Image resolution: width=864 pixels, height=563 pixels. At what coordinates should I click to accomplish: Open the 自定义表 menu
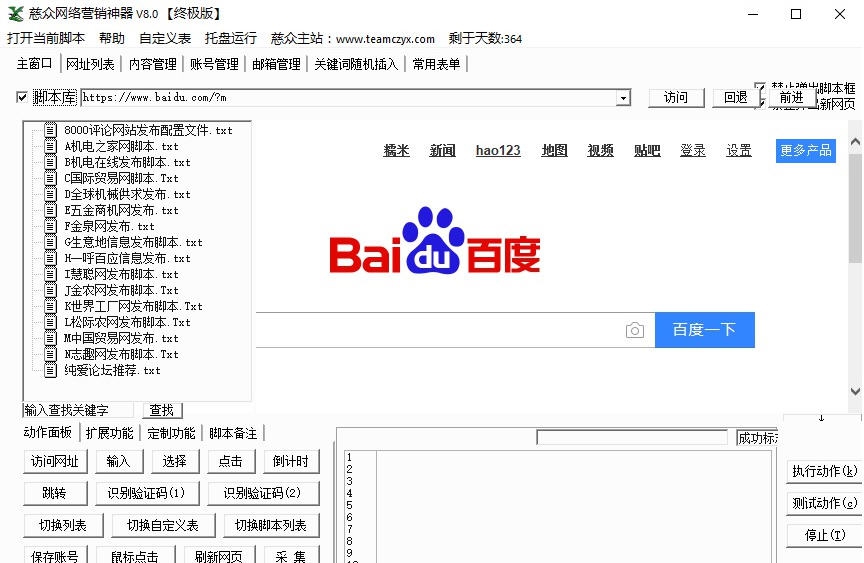[165, 38]
